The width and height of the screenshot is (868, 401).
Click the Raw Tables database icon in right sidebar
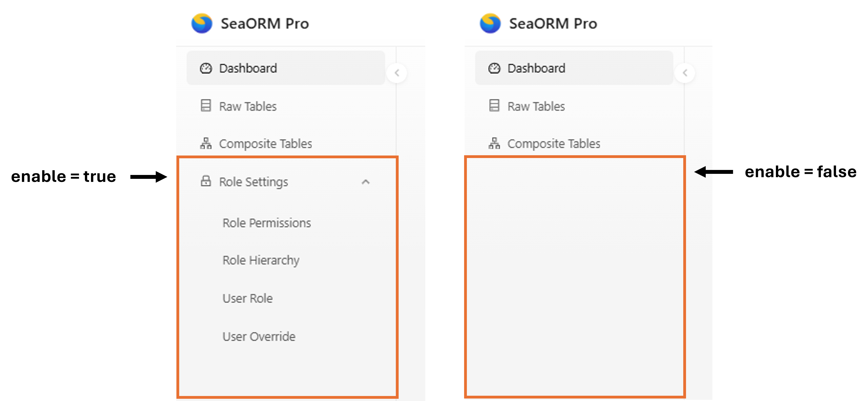(x=494, y=106)
